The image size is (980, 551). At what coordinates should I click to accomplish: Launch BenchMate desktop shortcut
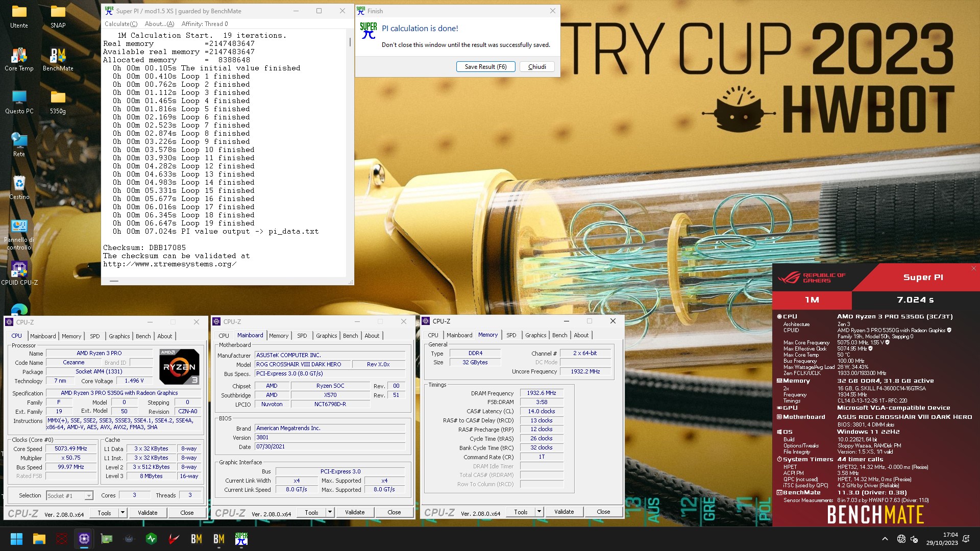click(58, 59)
